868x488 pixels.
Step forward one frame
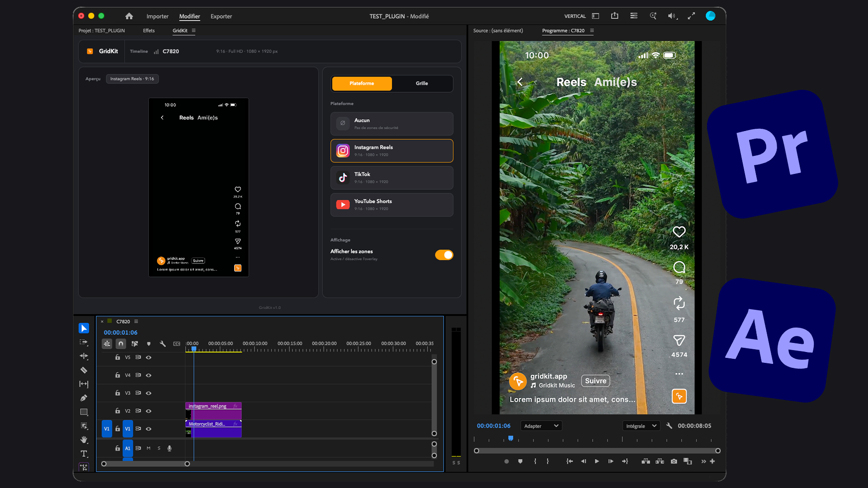point(611,461)
